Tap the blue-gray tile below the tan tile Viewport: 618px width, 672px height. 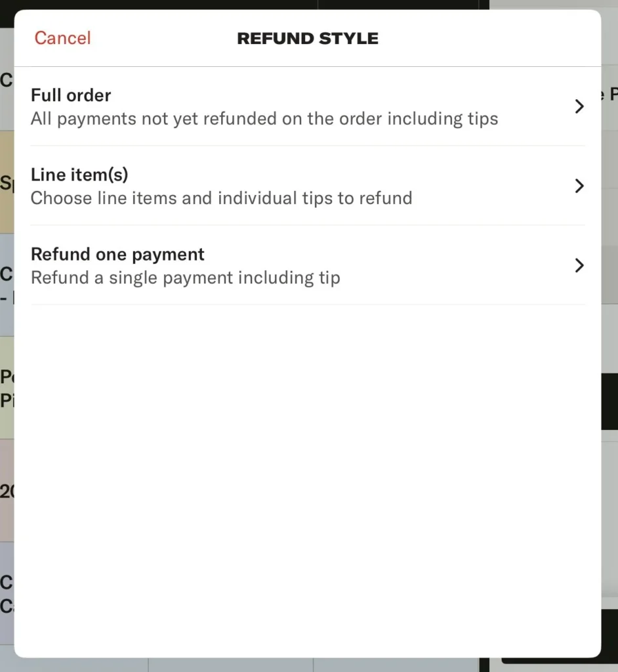pyautogui.click(x=7, y=285)
